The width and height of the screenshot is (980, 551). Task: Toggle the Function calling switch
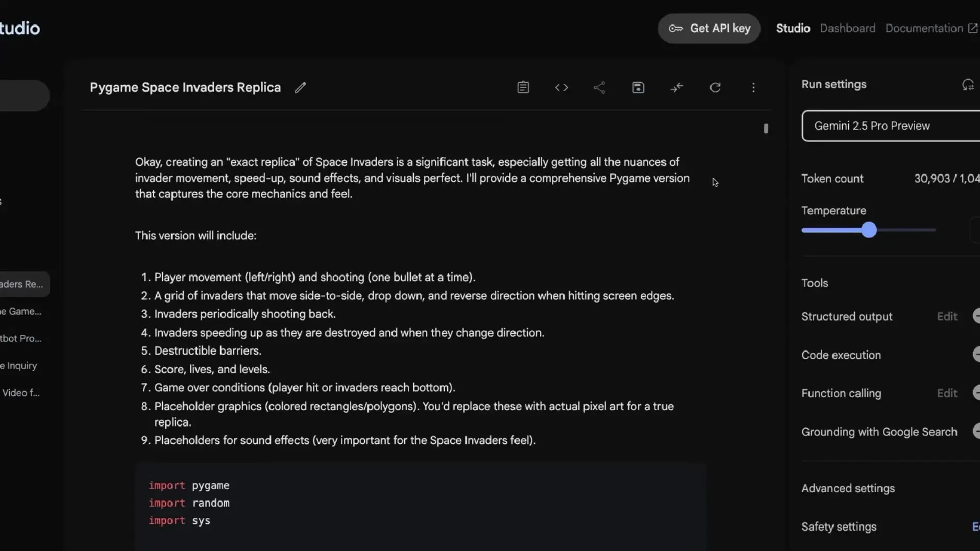coord(976,393)
